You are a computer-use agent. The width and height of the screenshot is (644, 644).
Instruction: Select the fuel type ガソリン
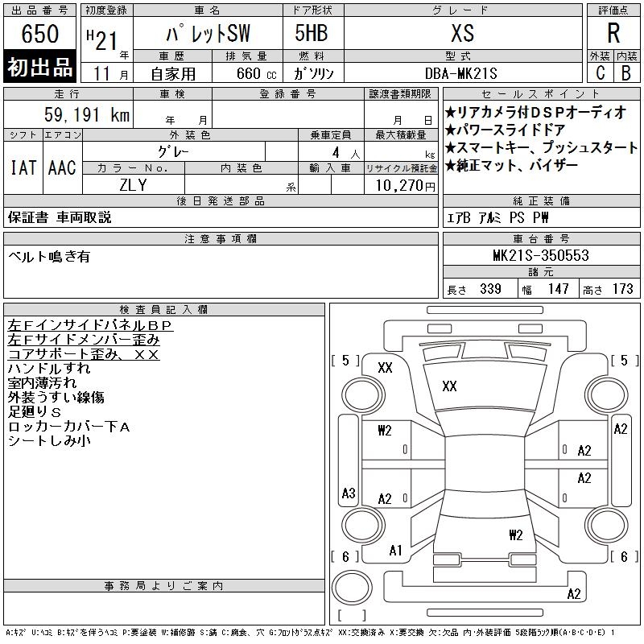pyautogui.click(x=314, y=73)
